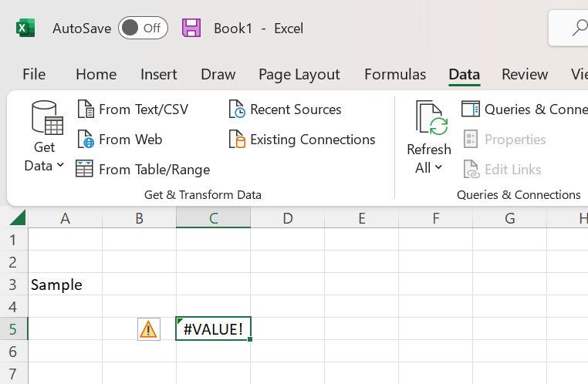Image resolution: width=588 pixels, height=384 pixels.
Task: Select row 2 header
Action: [13, 262]
